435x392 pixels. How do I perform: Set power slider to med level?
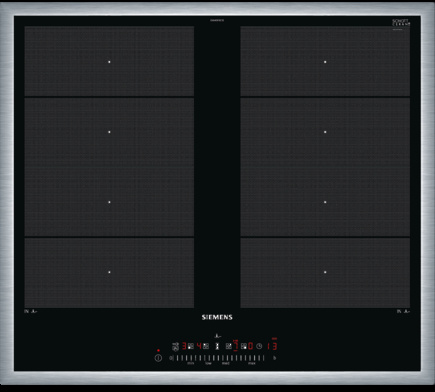(226, 358)
